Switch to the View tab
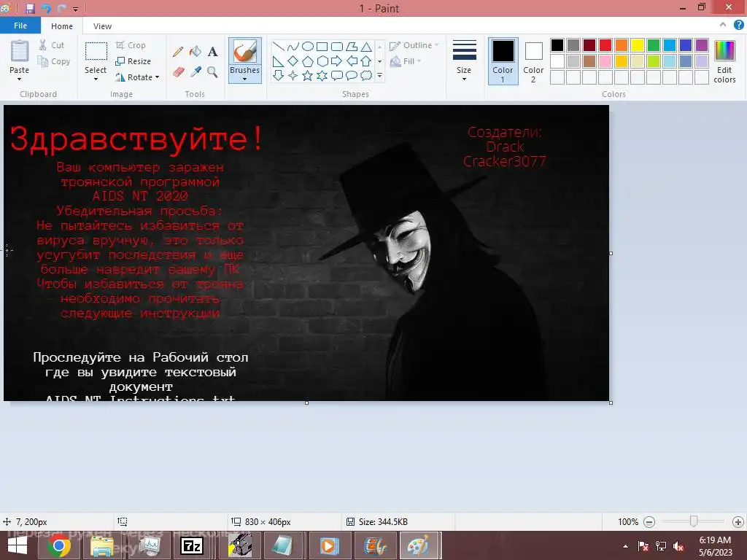 tap(102, 26)
